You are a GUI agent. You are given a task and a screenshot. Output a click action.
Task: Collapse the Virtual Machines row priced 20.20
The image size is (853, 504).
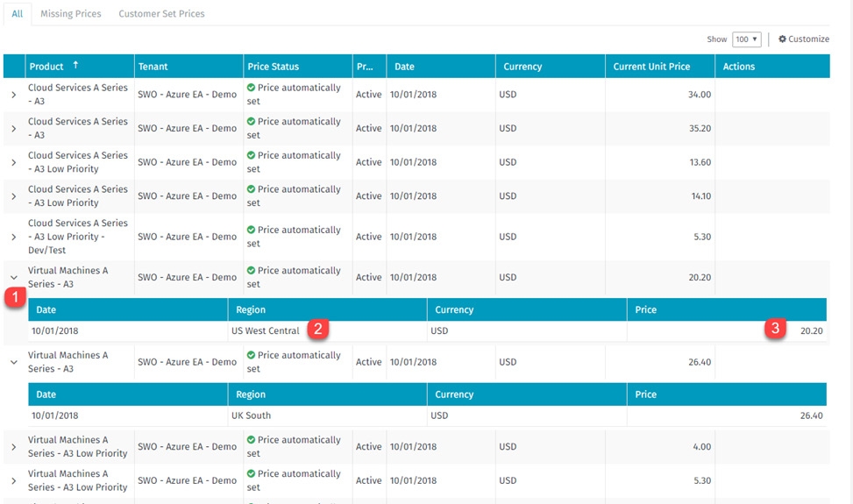(x=13, y=278)
